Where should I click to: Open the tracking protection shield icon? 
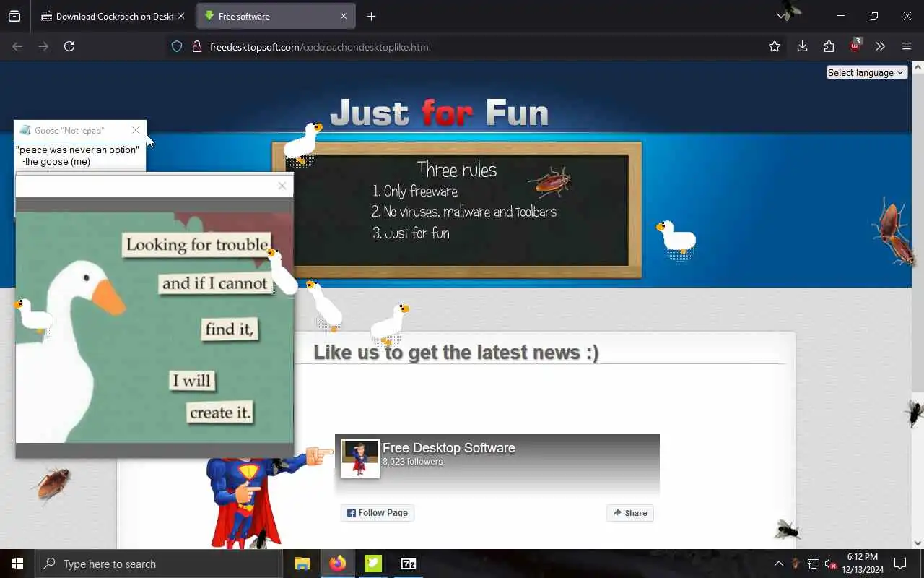(176, 46)
